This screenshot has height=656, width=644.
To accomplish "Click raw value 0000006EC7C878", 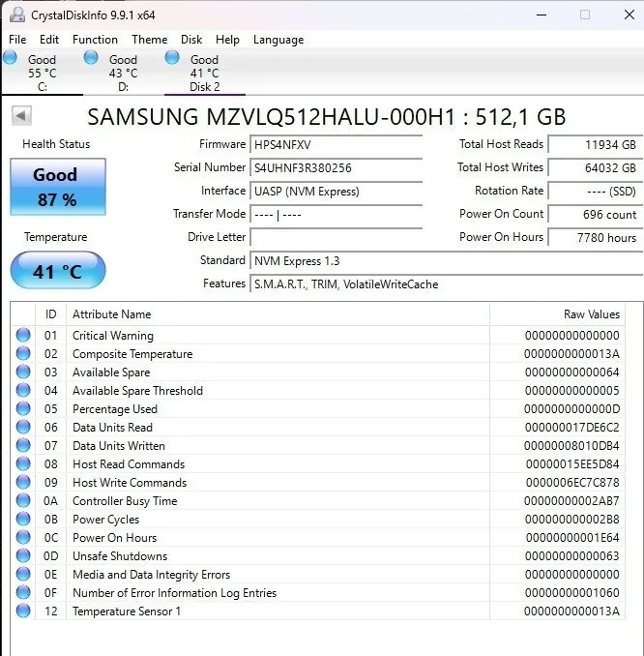I will click(x=572, y=483).
